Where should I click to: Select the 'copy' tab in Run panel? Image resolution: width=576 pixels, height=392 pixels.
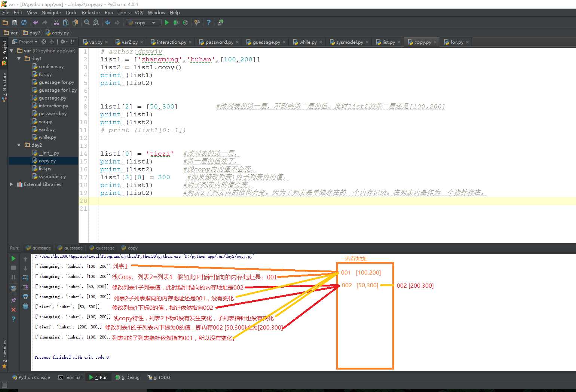tap(130, 248)
